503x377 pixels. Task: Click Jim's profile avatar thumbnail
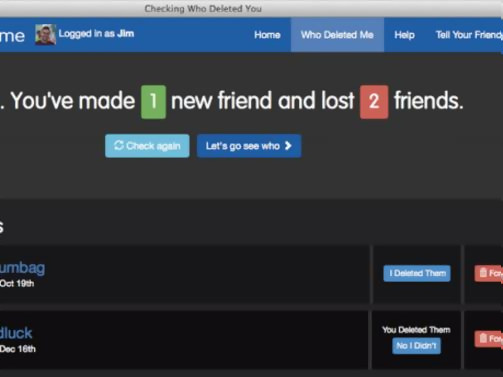[45, 34]
